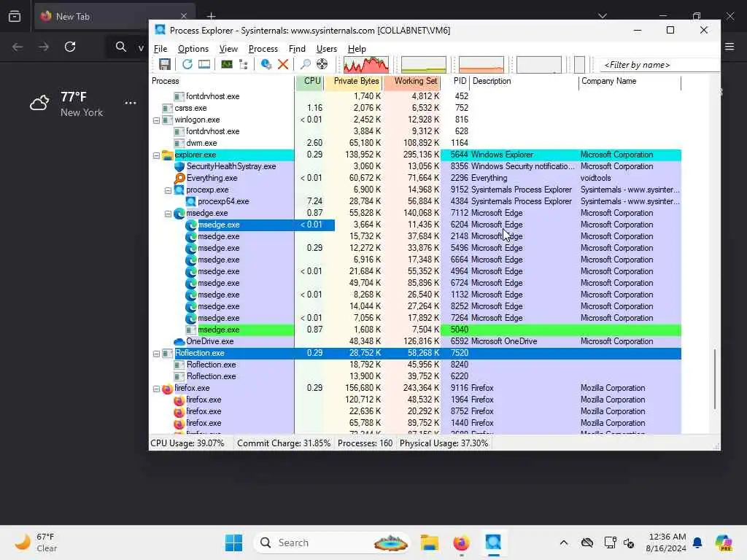
Task: Sort by the Description column header
Action: coord(524,82)
